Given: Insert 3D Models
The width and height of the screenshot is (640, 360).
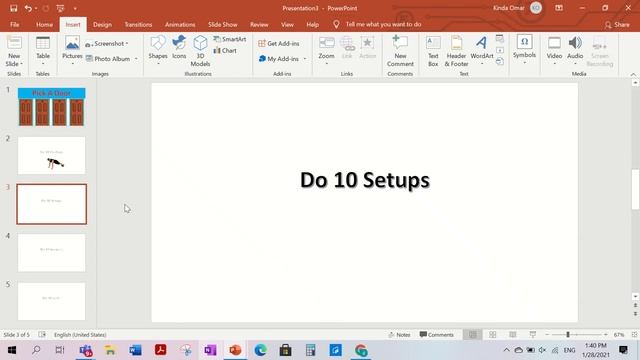Looking at the screenshot, I should pyautogui.click(x=200, y=51).
